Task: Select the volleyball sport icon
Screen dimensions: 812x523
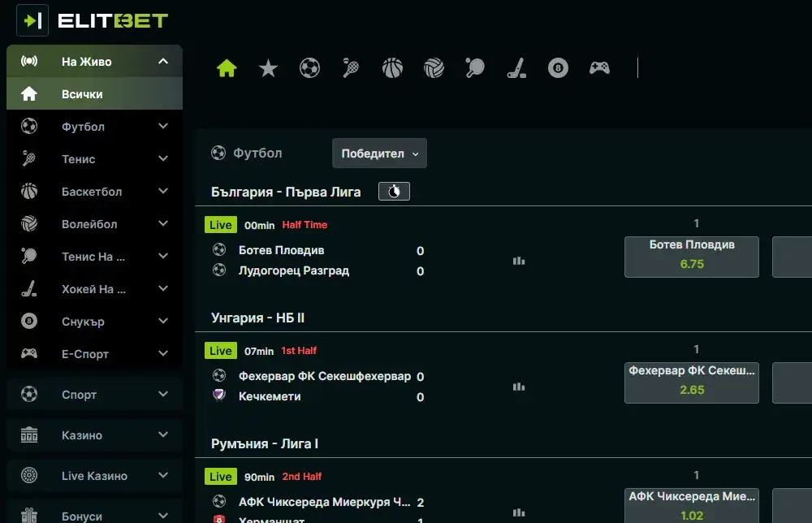Action: [433, 68]
